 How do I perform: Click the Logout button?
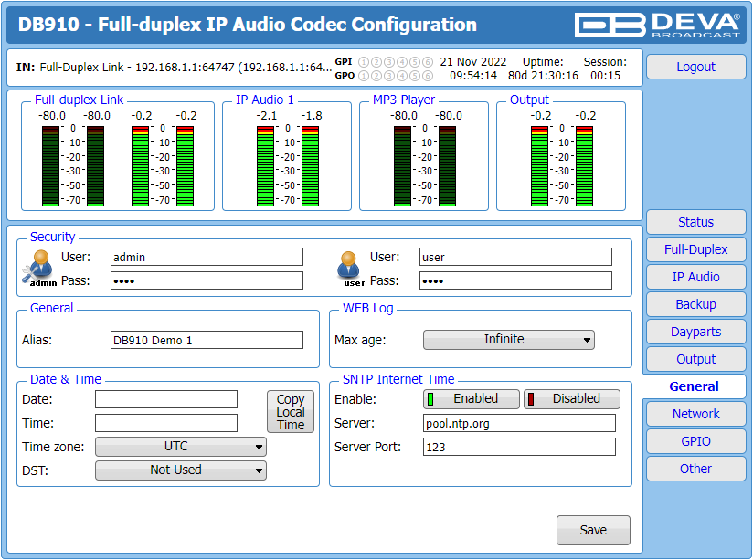(x=695, y=67)
